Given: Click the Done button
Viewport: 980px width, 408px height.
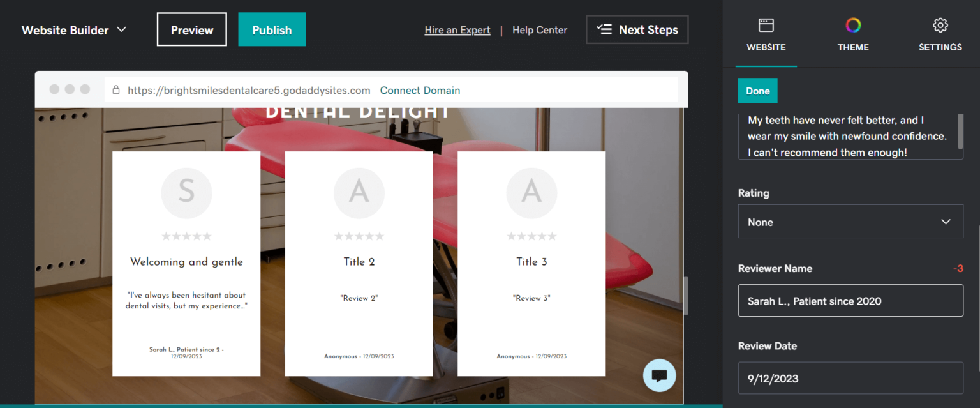Looking at the screenshot, I should [x=757, y=90].
